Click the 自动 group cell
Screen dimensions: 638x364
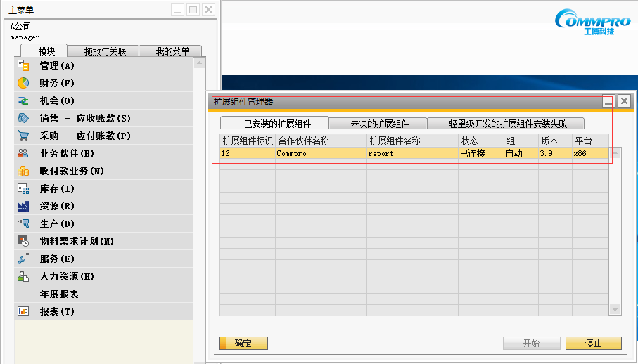coord(521,153)
